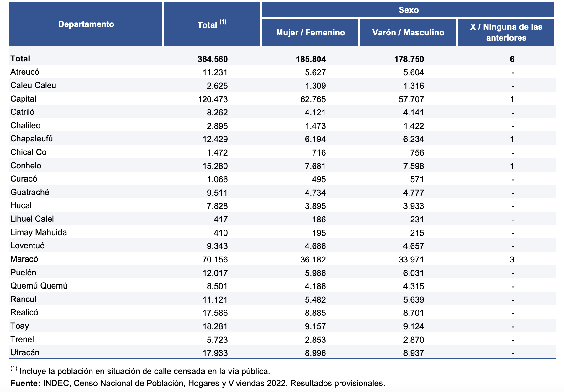The width and height of the screenshot is (564, 392).
Task: Click the Curacó row label
Action: 24,179
